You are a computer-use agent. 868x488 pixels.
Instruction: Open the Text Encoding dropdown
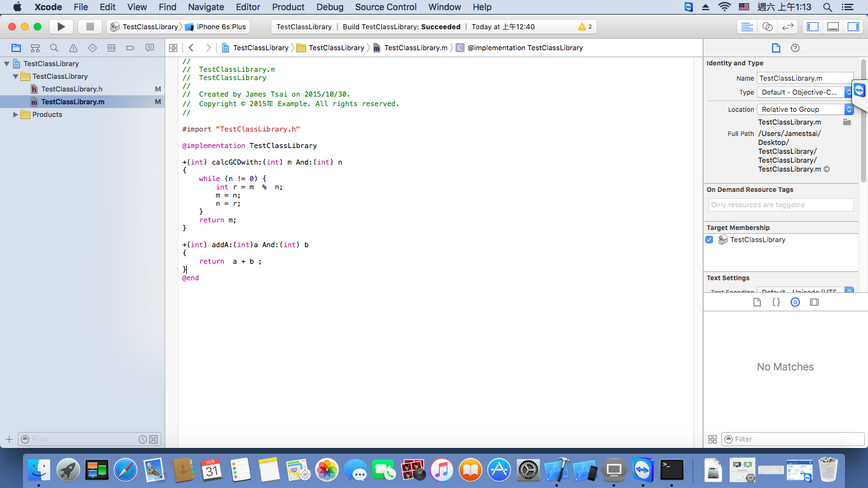click(x=805, y=292)
